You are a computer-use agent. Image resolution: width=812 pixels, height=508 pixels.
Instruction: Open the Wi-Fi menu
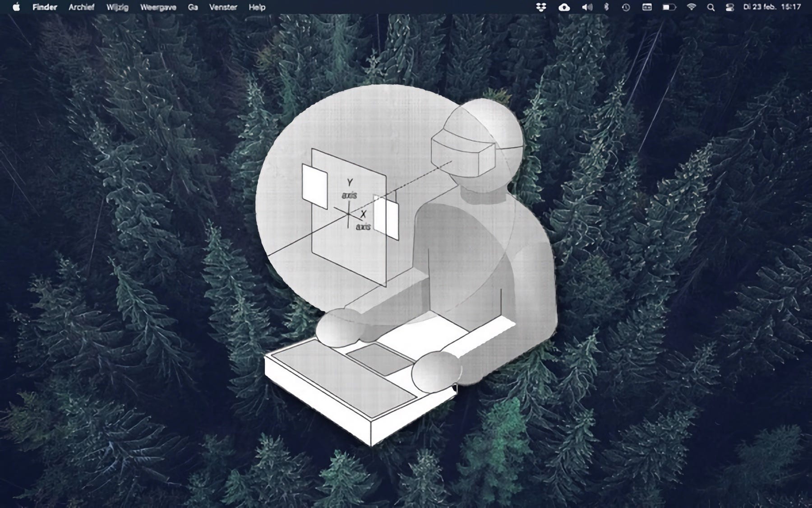pyautogui.click(x=691, y=7)
